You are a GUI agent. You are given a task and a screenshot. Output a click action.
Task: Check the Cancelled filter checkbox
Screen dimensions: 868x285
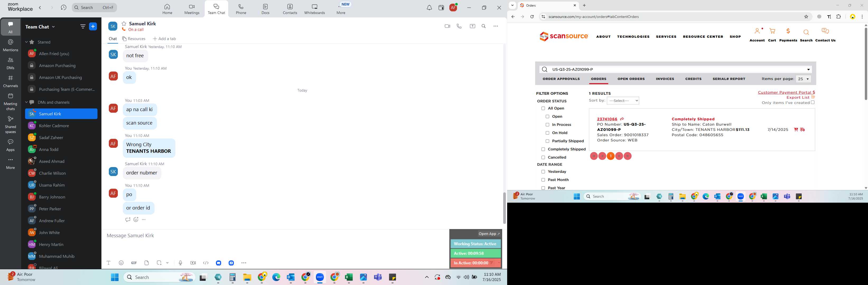pyautogui.click(x=543, y=158)
